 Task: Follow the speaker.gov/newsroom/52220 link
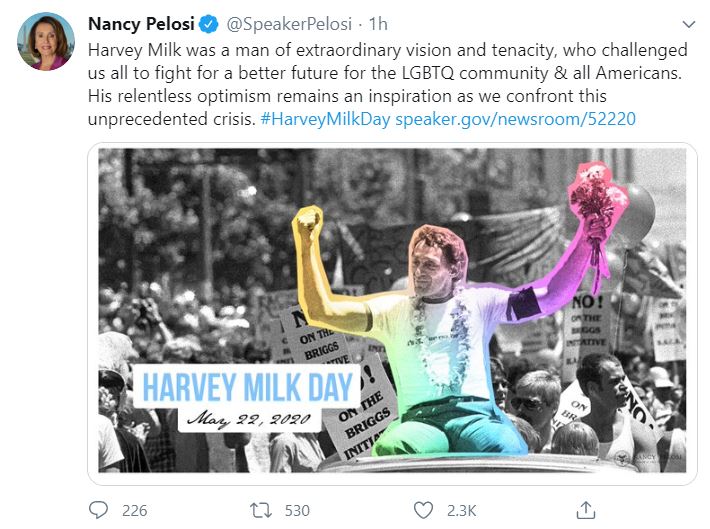515,118
